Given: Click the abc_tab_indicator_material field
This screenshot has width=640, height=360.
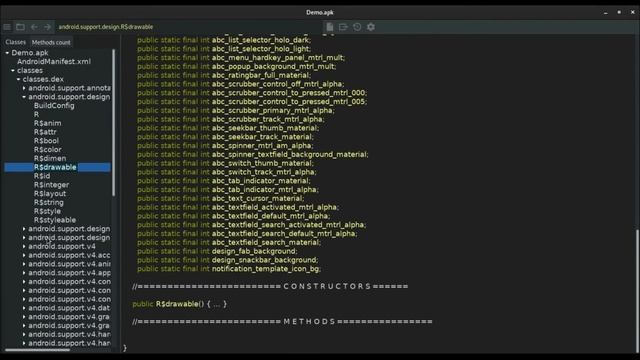Looking at the screenshot, I should pyautogui.click(x=224, y=180).
